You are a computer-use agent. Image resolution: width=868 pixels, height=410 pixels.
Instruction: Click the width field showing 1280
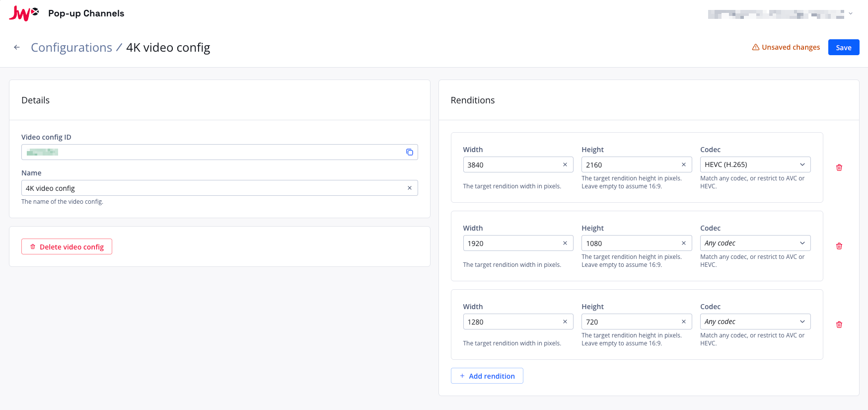(x=518, y=322)
